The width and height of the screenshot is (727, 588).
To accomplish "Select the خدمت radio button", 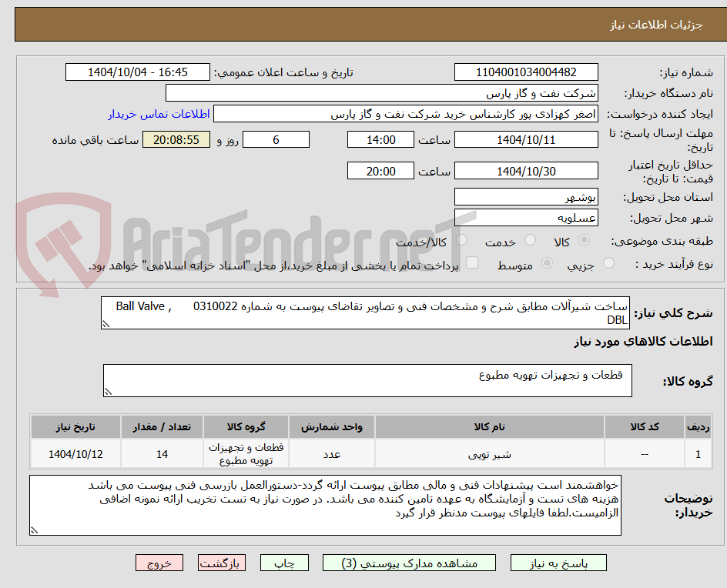I will (530, 240).
